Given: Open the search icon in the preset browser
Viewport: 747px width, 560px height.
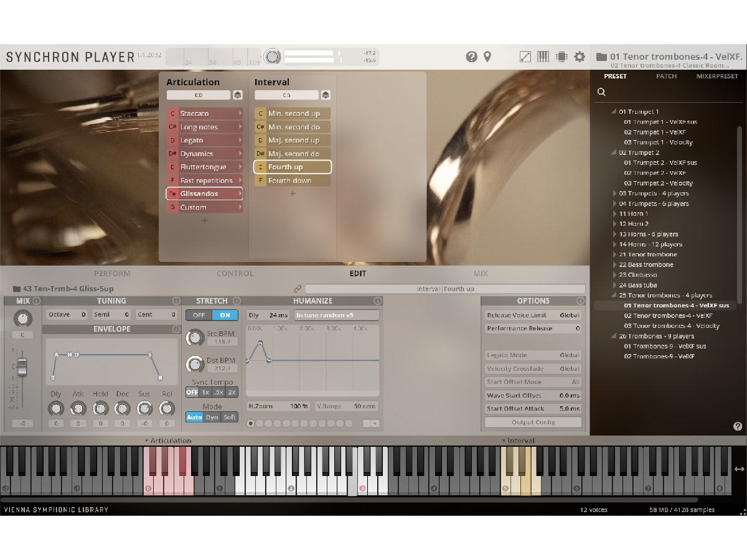Looking at the screenshot, I should [x=601, y=91].
